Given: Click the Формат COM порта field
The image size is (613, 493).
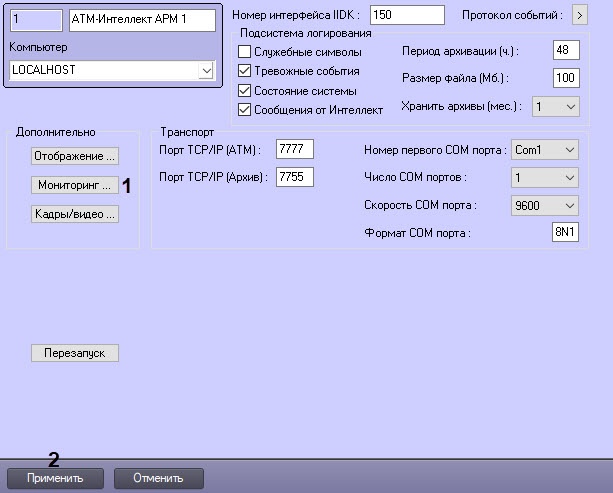Looking at the screenshot, I should [566, 233].
